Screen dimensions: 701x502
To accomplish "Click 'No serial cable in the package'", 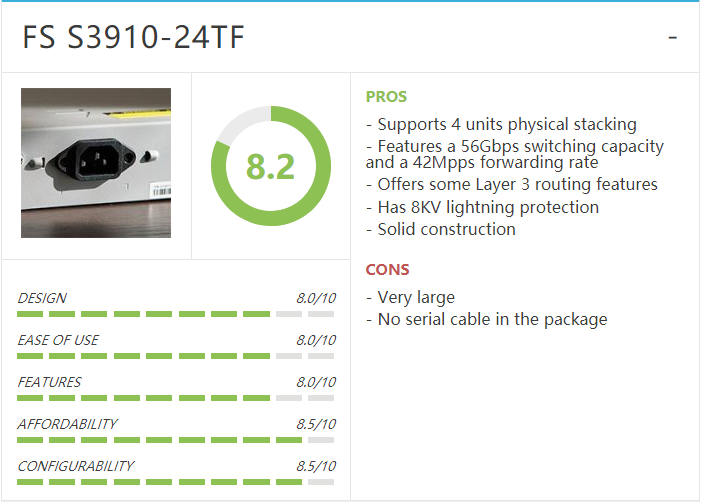I will click(x=486, y=320).
